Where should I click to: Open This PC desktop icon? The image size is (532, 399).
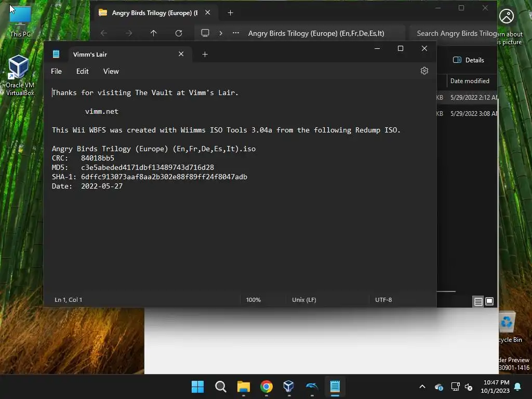point(20,21)
